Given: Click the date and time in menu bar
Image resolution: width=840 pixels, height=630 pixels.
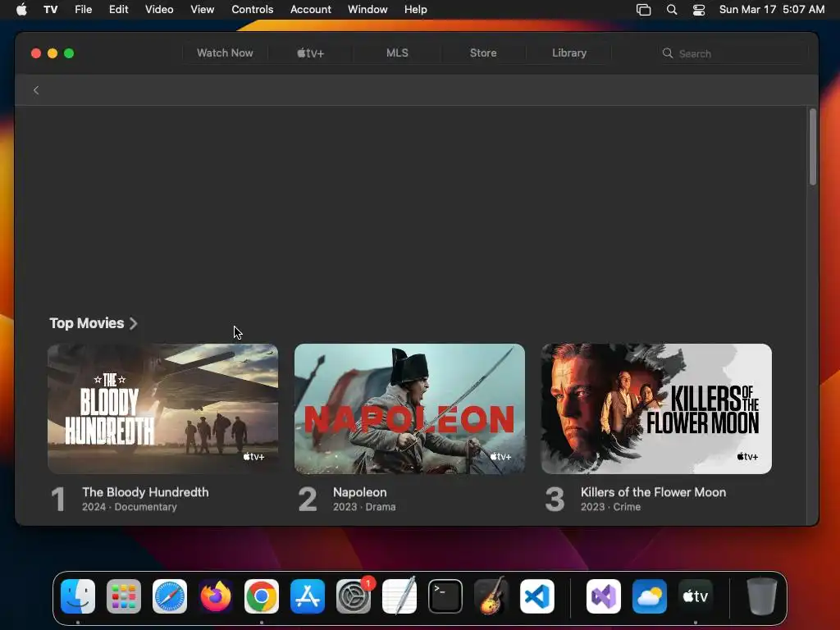Looking at the screenshot, I should [x=771, y=9].
